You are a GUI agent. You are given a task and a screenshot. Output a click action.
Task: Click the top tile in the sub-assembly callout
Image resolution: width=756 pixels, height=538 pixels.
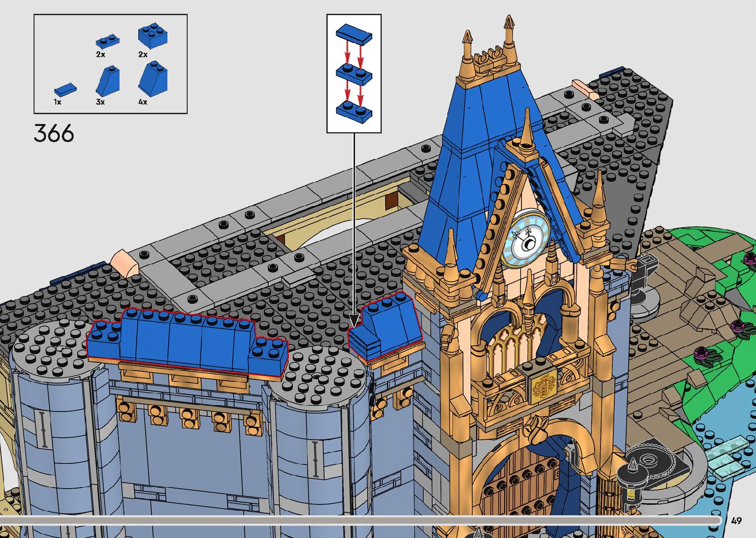coord(354,33)
